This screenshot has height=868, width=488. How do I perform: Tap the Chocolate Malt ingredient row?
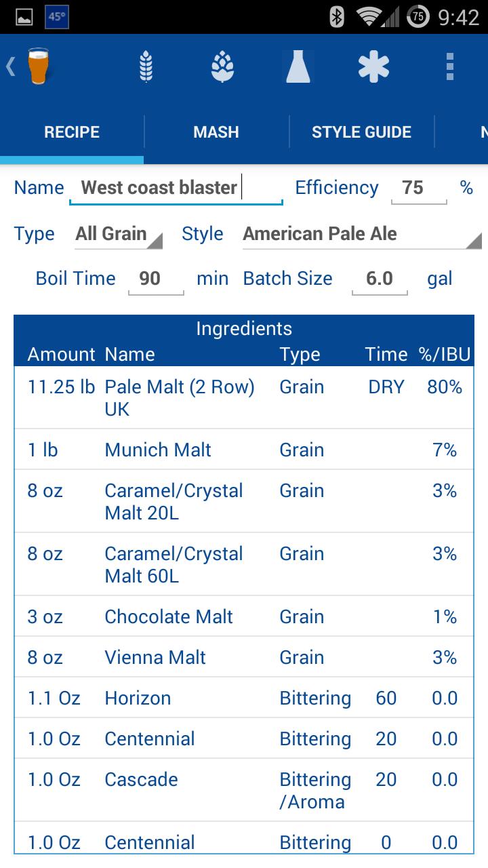[169, 617]
